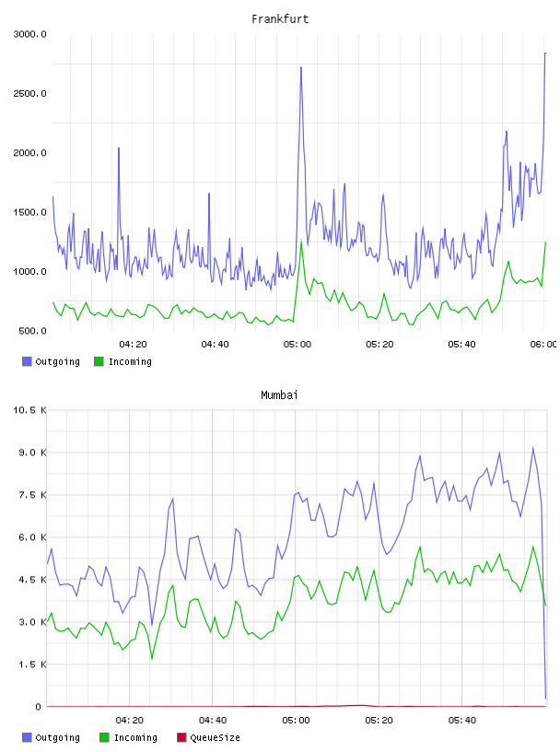Viewport: 560px width, 752px height.
Task: Click the 05:40 time label on Mumbai axis
Action: 462,721
